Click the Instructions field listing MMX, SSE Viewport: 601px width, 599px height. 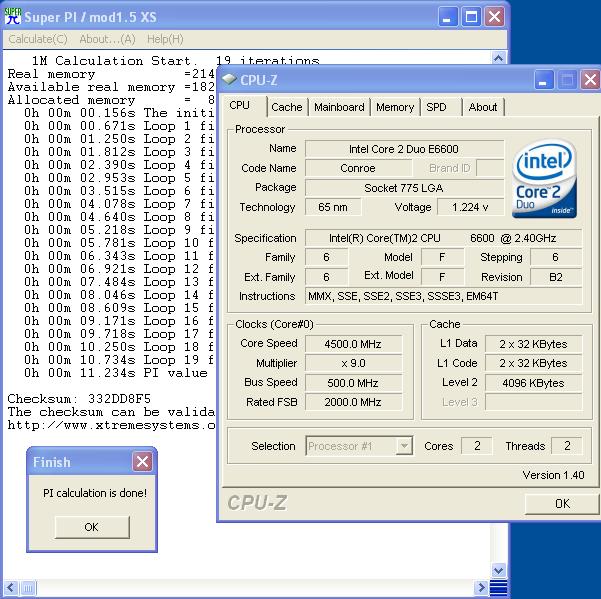443,296
